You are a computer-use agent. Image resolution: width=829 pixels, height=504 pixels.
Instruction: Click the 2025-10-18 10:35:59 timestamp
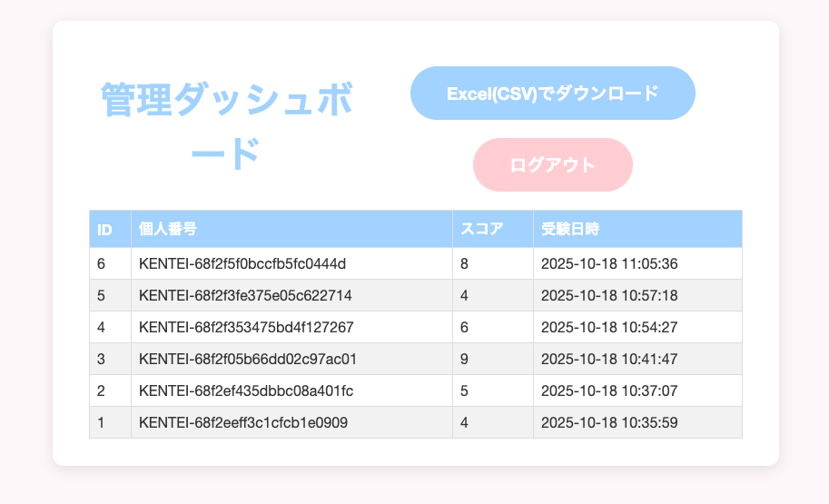(x=609, y=422)
